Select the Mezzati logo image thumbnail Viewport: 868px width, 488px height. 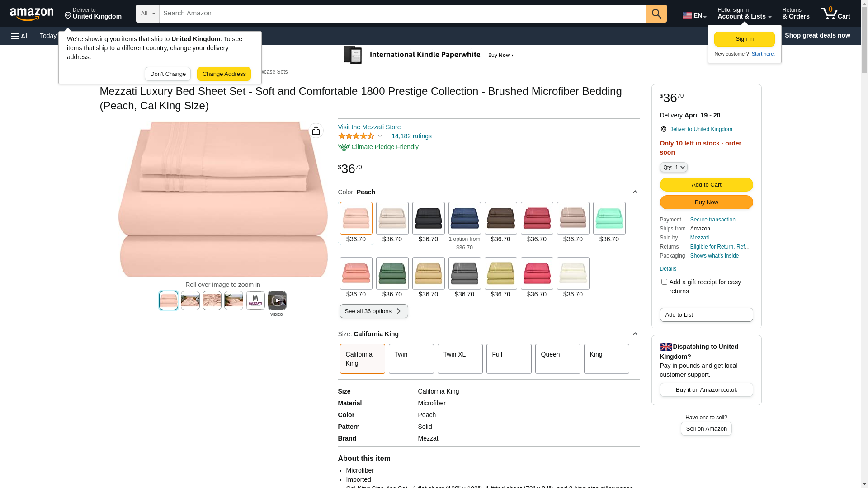click(255, 300)
